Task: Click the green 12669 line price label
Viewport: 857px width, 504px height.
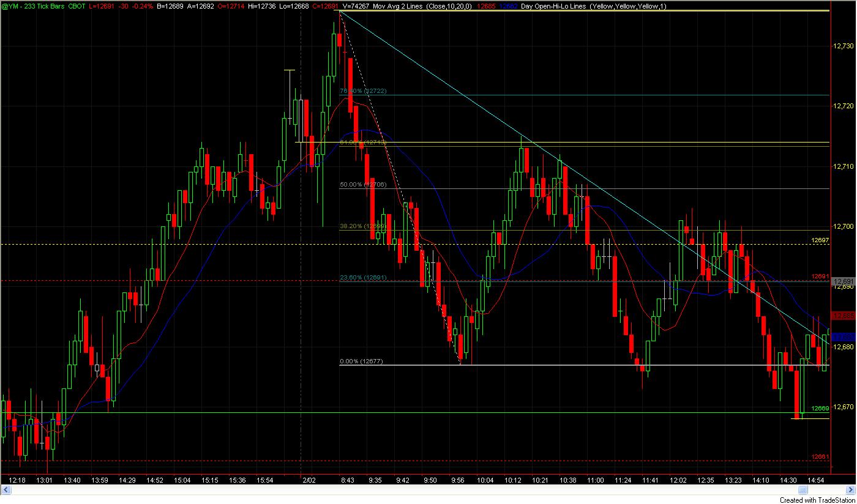Action: click(820, 408)
